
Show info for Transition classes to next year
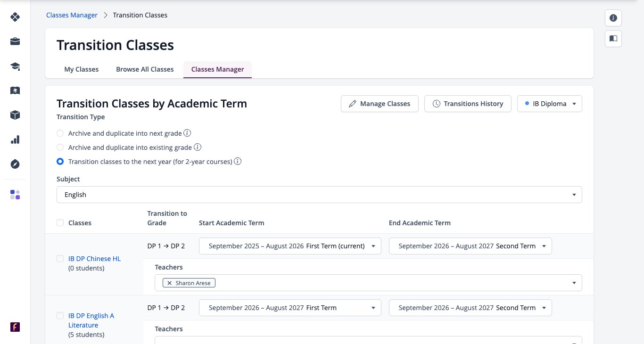pyautogui.click(x=238, y=161)
